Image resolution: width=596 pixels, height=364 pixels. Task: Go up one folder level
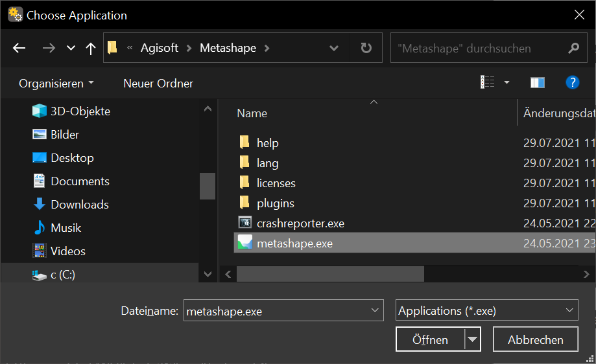(x=90, y=48)
